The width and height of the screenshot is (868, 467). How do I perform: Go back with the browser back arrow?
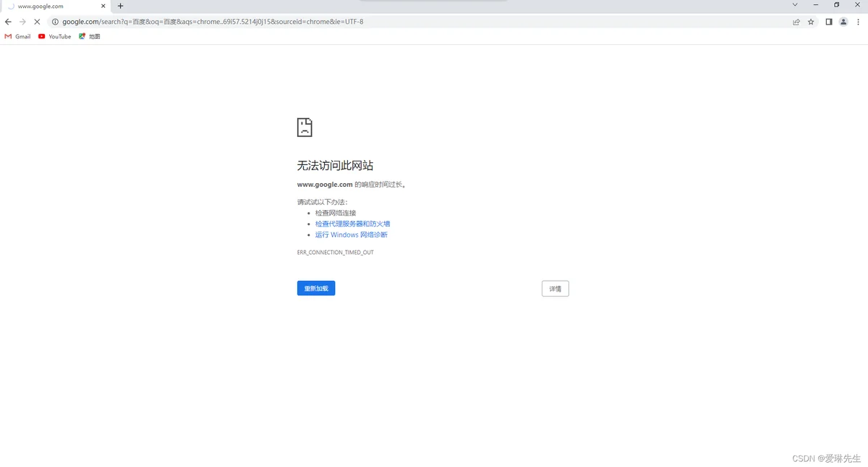pyautogui.click(x=8, y=22)
